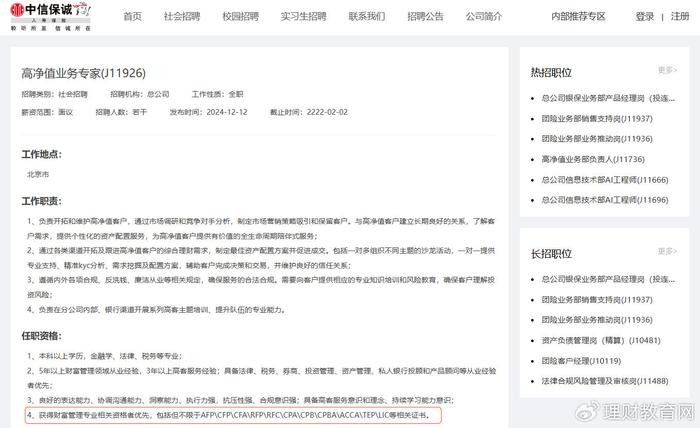Click the 北京市 location text

[x=38, y=175]
